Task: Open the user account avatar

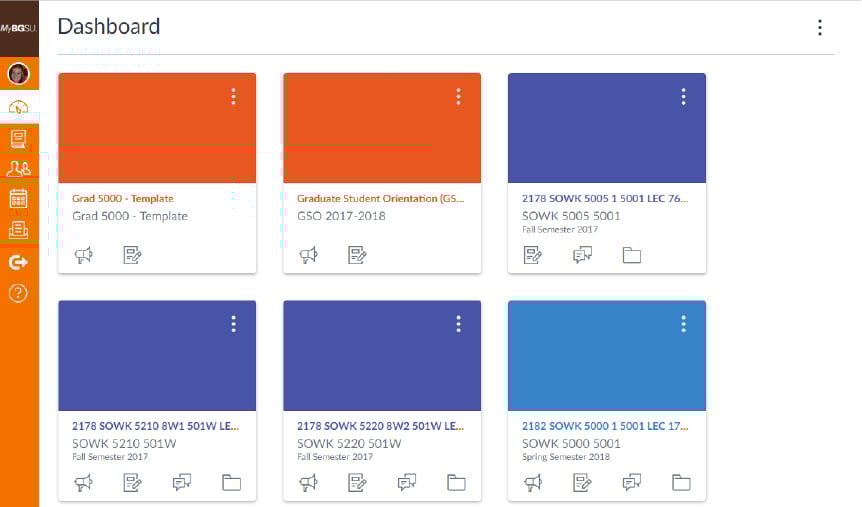Action: (x=18, y=74)
